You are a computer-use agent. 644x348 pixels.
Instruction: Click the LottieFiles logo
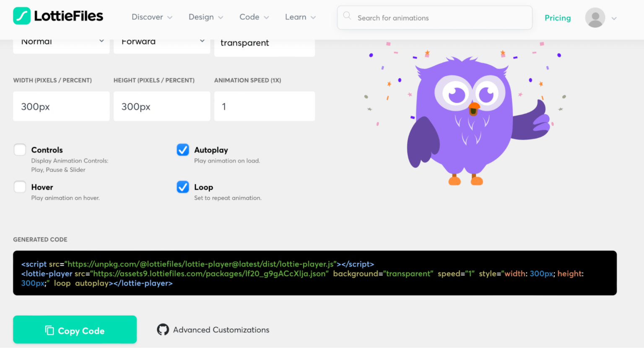click(57, 16)
